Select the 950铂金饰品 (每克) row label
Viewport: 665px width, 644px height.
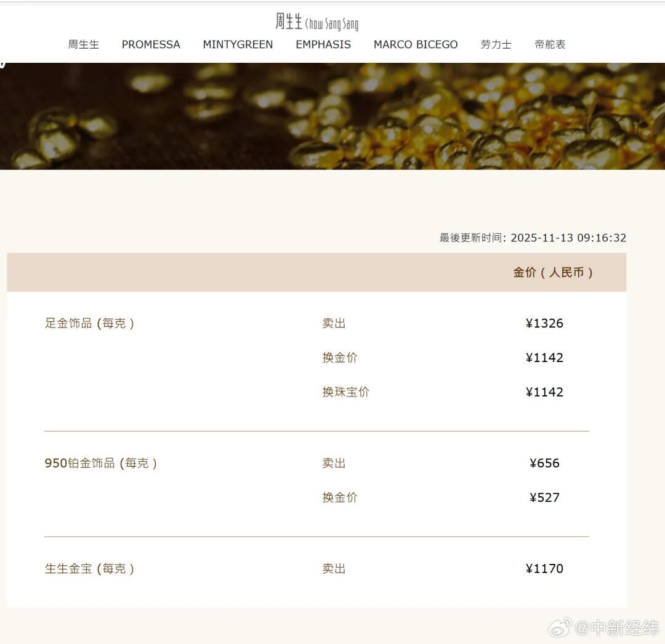click(x=101, y=463)
